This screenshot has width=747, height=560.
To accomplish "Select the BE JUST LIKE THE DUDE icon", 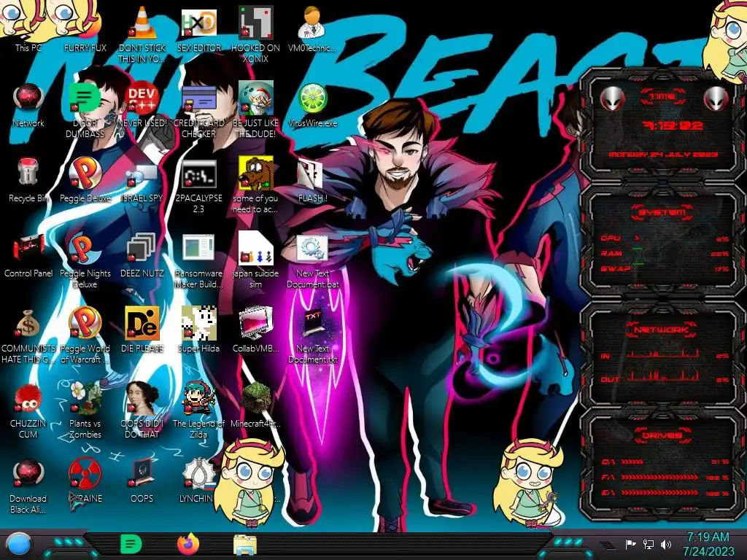I will (x=256, y=111).
